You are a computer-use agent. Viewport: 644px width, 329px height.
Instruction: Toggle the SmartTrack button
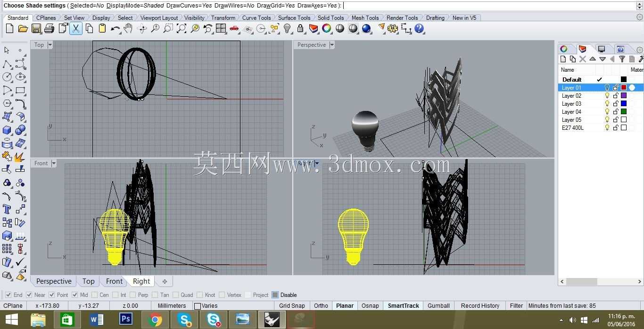click(404, 306)
